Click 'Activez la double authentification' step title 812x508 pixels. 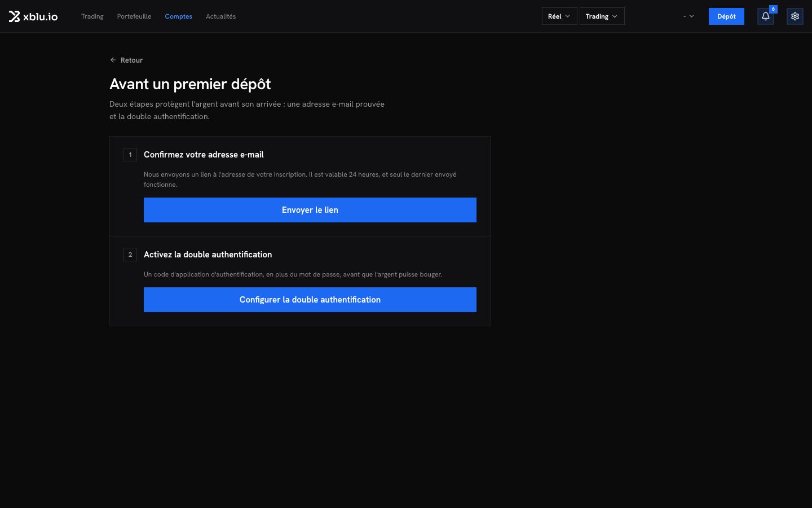pos(208,255)
